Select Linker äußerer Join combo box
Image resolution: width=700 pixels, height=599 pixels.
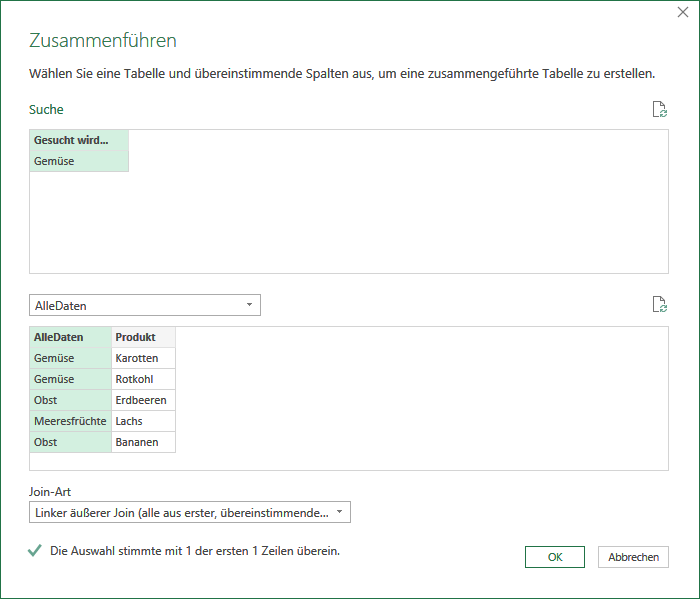tap(190, 512)
